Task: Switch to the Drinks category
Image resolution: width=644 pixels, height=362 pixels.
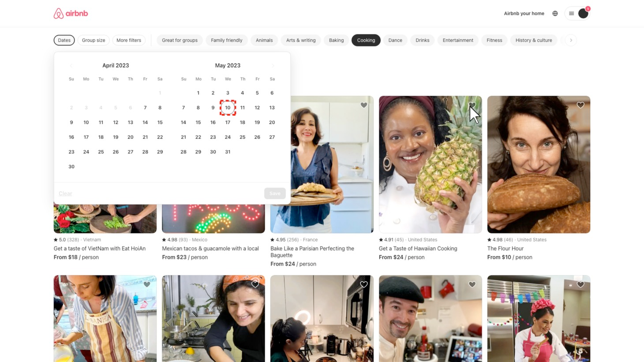Action: coord(422,40)
